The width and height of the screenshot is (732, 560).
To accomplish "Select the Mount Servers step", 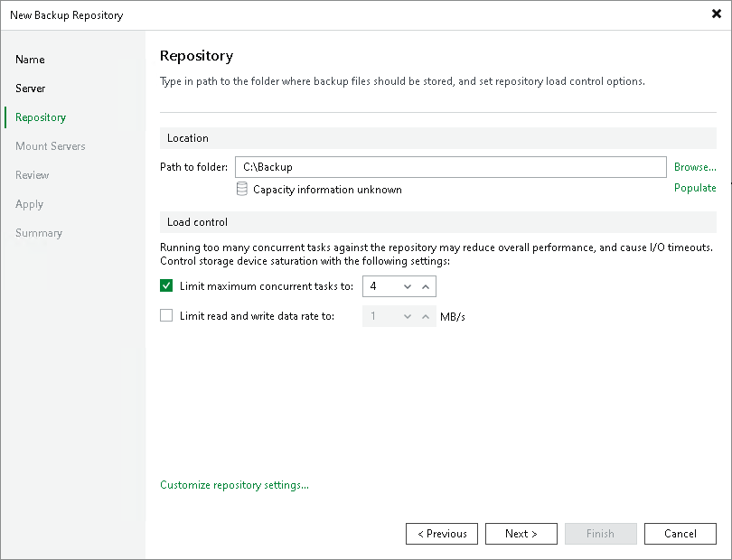I will (x=50, y=146).
